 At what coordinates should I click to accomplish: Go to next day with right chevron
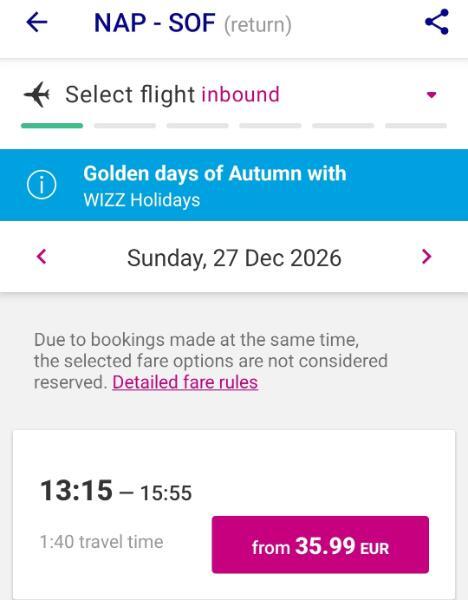(426, 256)
